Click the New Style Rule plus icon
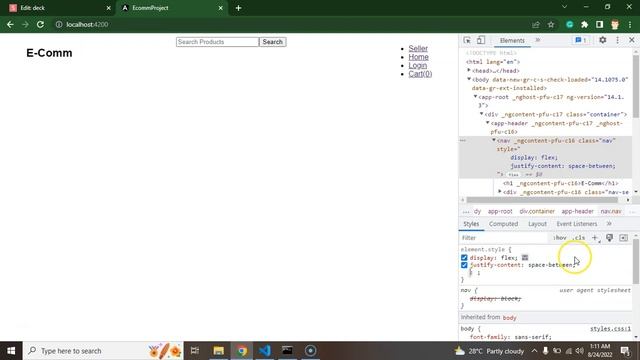640x360 pixels. click(595, 238)
